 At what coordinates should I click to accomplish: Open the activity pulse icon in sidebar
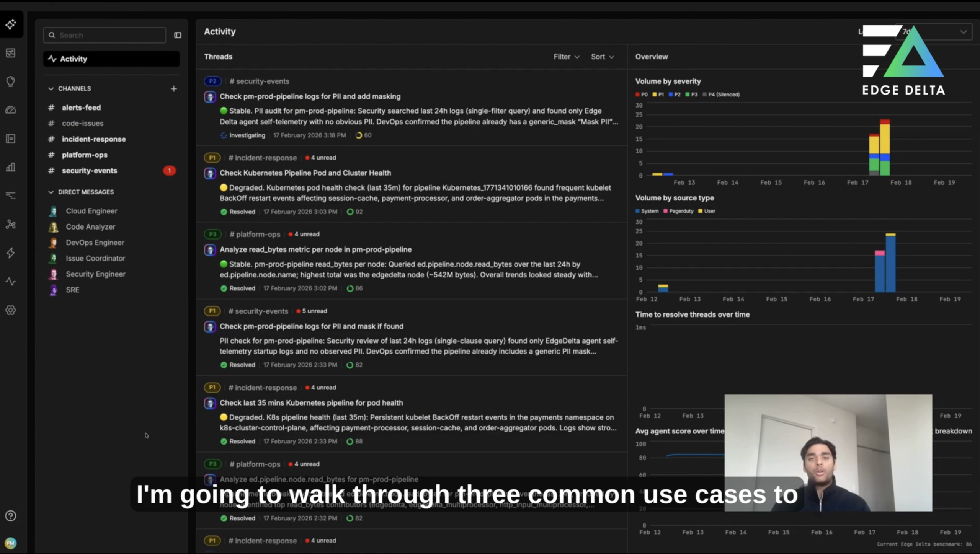pos(11,281)
